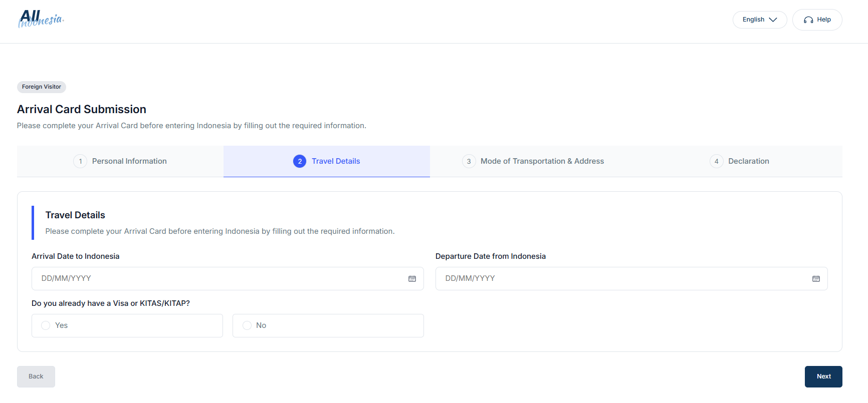Switch to the Personal Information tab
The width and height of the screenshot is (868, 403).
click(120, 161)
